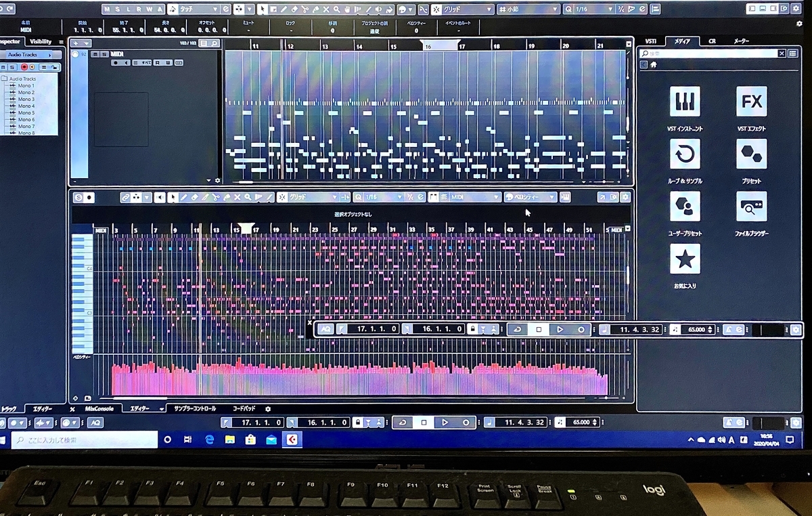
Task: Select Erase tool in Key Editor toolbar
Action: 195,197
